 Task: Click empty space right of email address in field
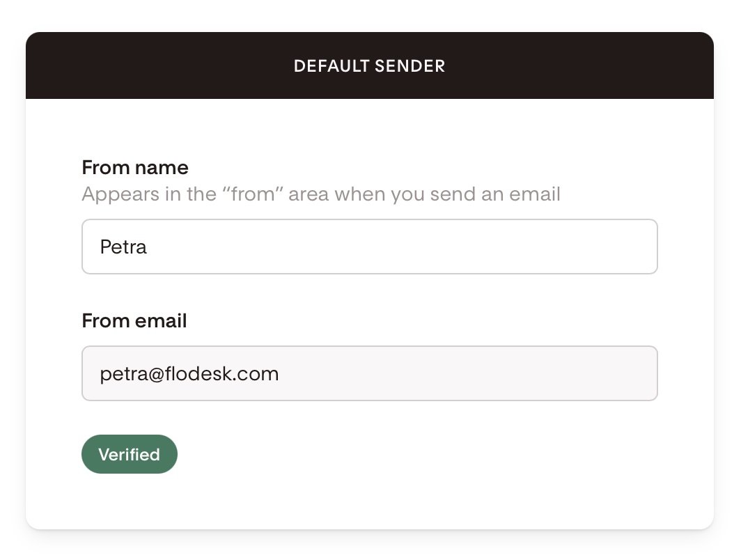pos(468,373)
